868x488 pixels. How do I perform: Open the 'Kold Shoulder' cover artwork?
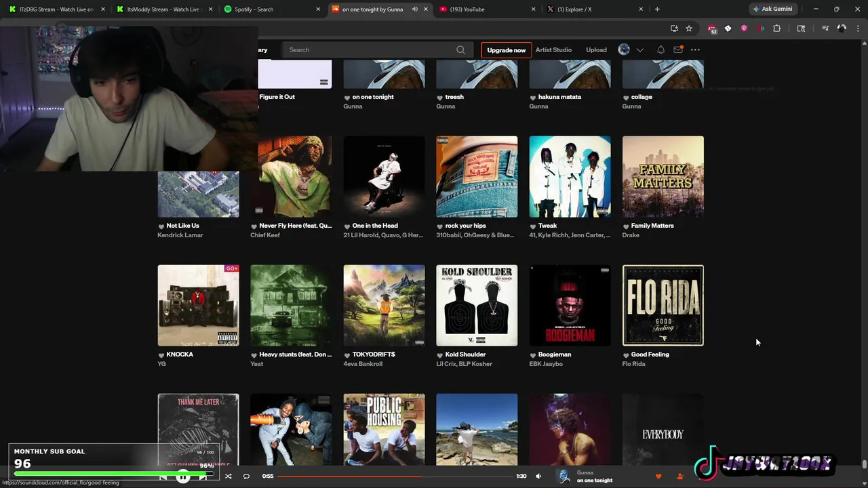coord(477,306)
